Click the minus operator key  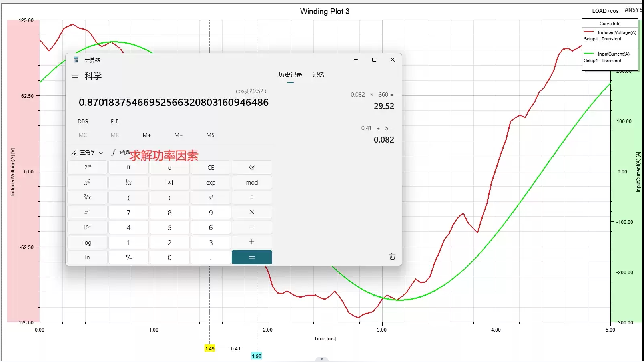(x=252, y=227)
